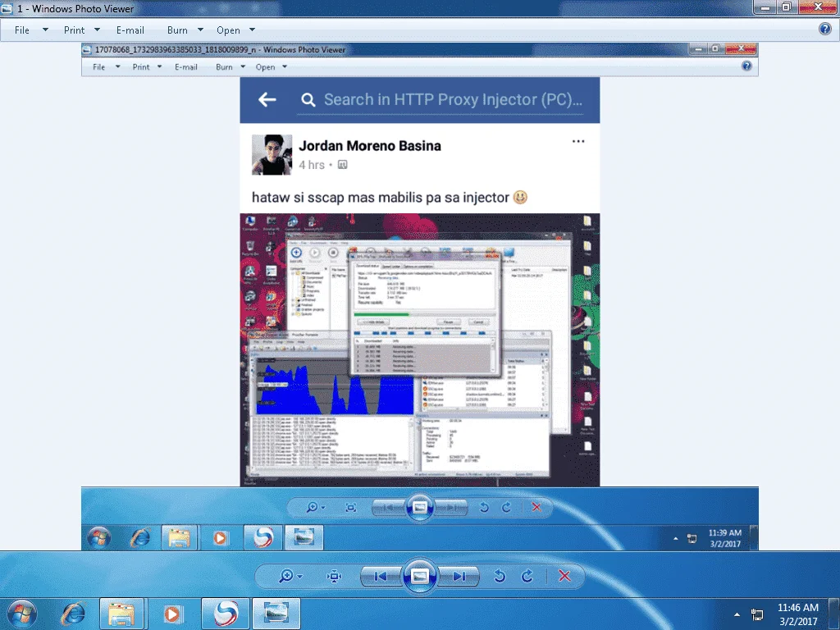
Task: Open the Print menu in the main viewer
Action: coord(74,30)
